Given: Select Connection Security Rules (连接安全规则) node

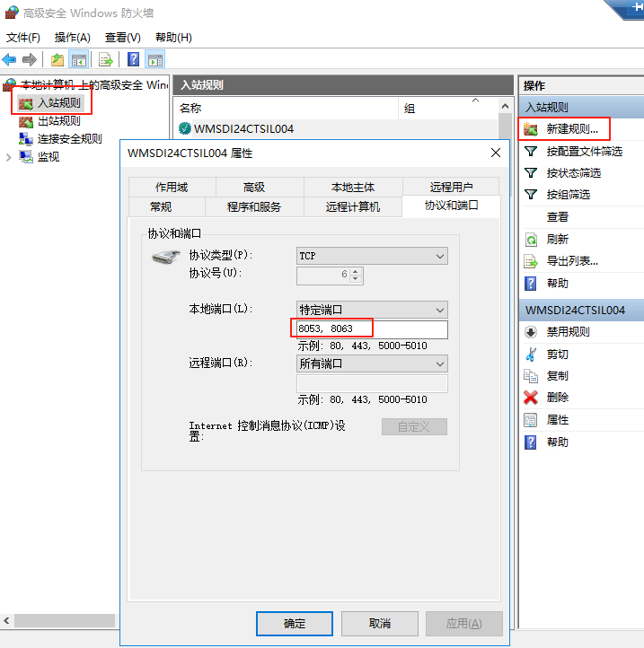Looking at the screenshot, I should point(69,139).
